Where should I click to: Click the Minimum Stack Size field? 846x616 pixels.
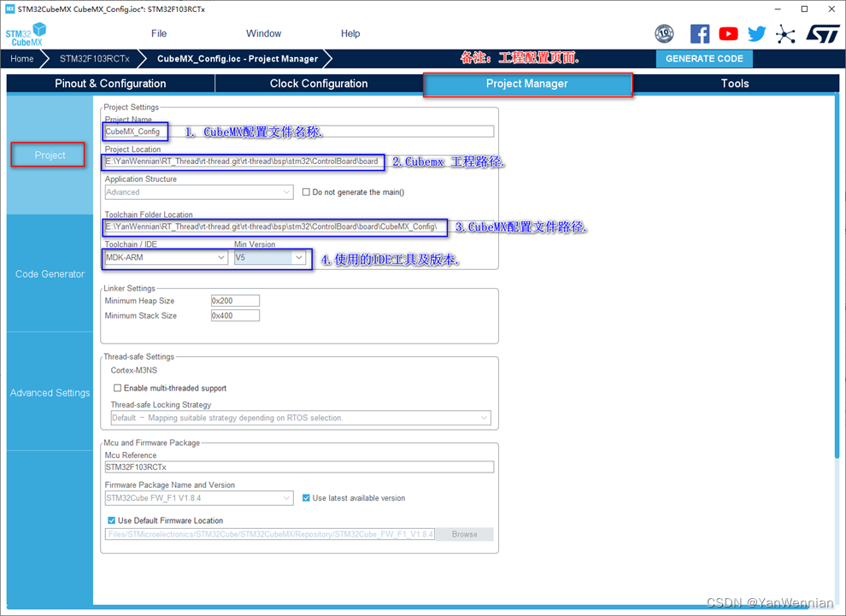pyautogui.click(x=235, y=315)
